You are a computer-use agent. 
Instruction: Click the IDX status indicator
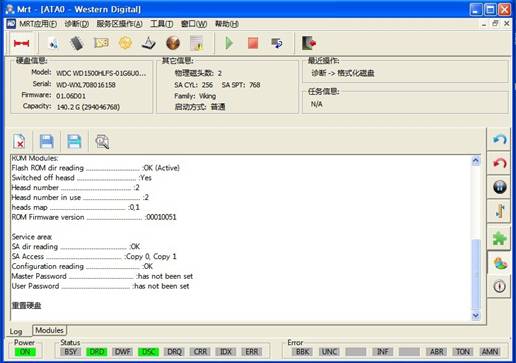click(x=226, y=352)
